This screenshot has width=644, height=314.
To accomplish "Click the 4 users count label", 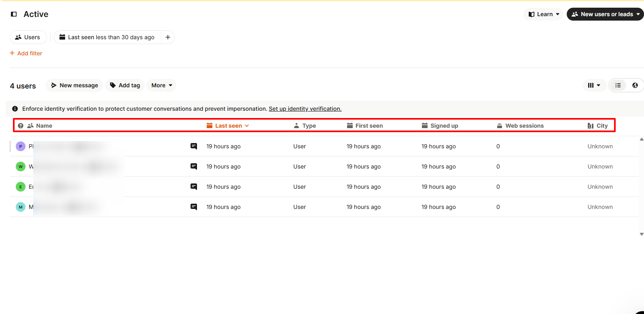I will [x=23, y=86].
